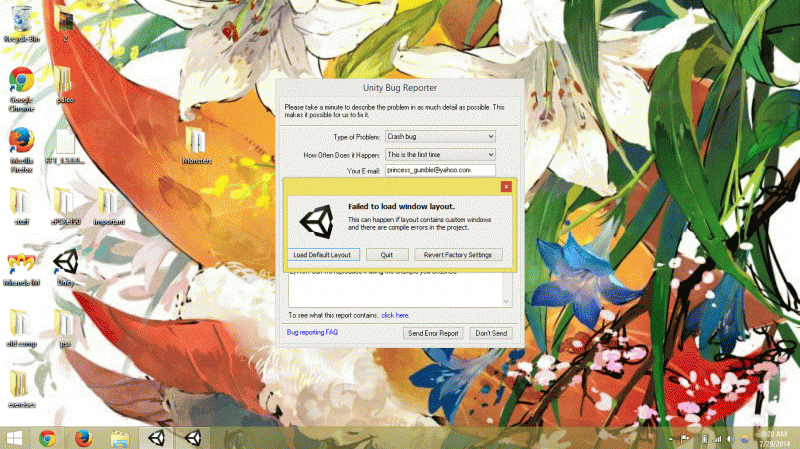The width and height of the screenshot is (800, 449).
Task: Open the 'stuff' folder on desktop
Action: (21, 205)
